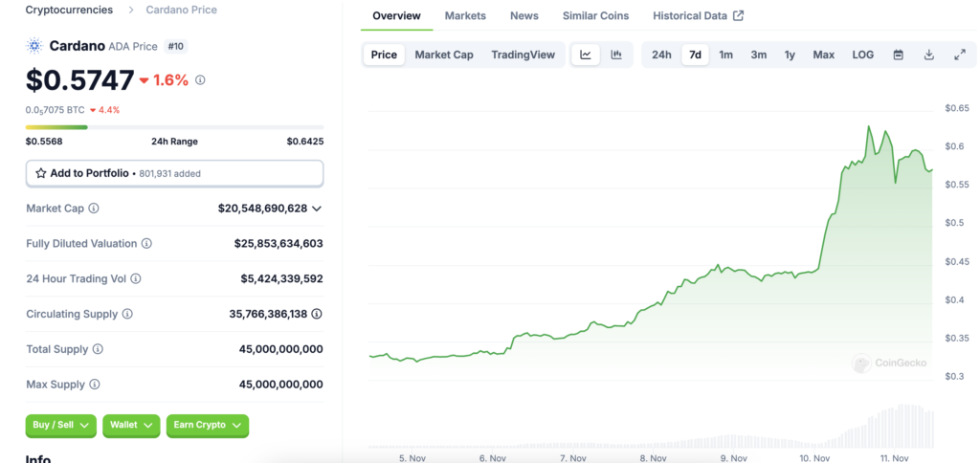Go to the Markets tab
Screen dimensions: 980x463
465,16
